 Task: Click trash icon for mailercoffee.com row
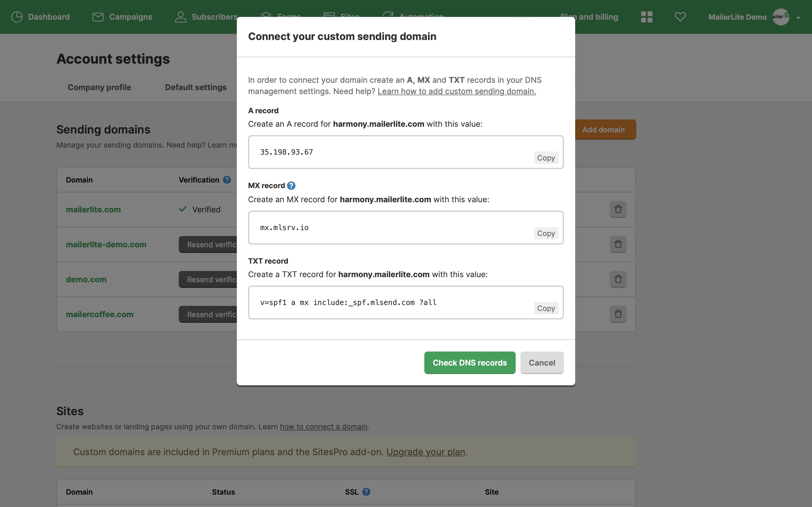coord(618,314)
